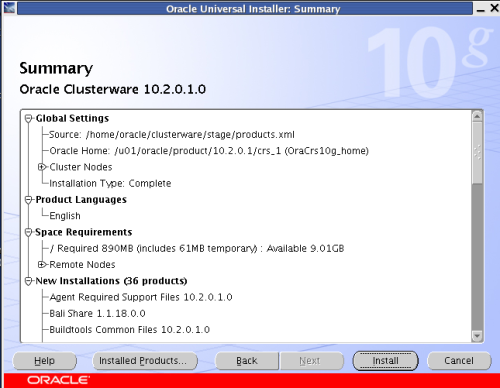Click the Product Languages heading text
Screen dimensions: 500x388
tap(81, 200)
